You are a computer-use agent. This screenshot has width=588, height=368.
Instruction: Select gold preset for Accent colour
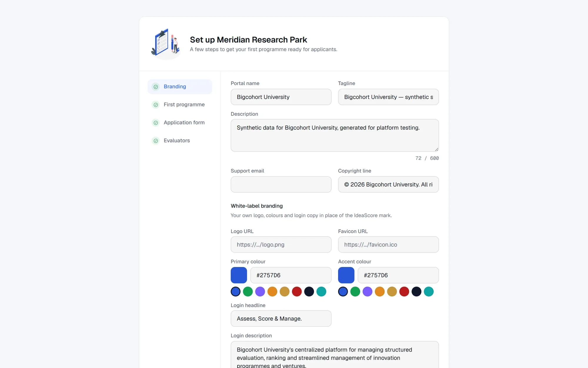pos(392,291)
